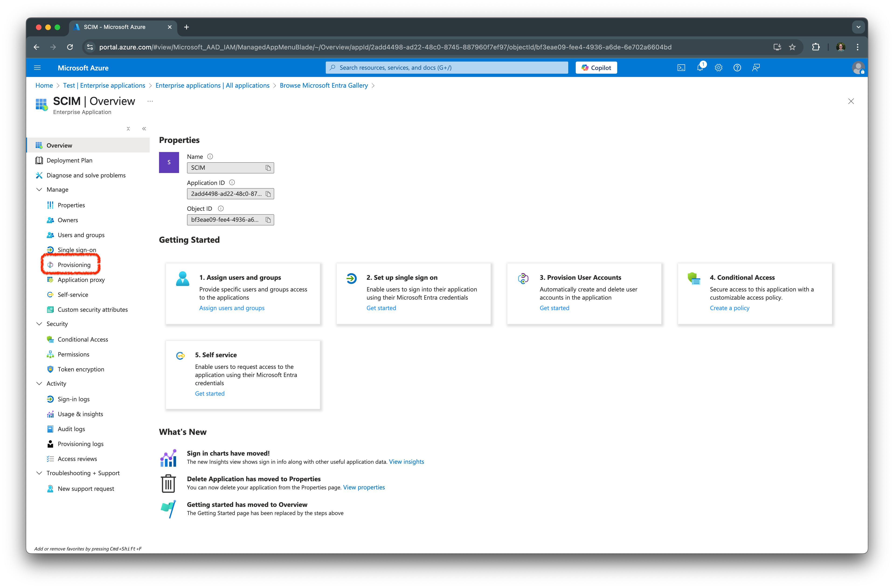Image resolution: width=894 pixels, height=588 pixels.
Task: Open Users and groups settings
Action: click(81, 235)
